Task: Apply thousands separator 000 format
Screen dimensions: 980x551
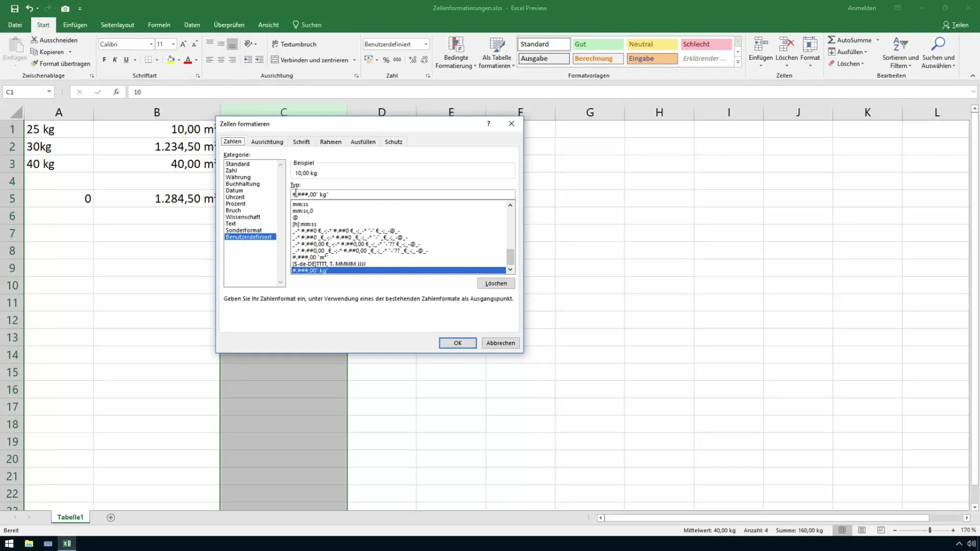Action: pyautogui.click(x=397, y=60)
